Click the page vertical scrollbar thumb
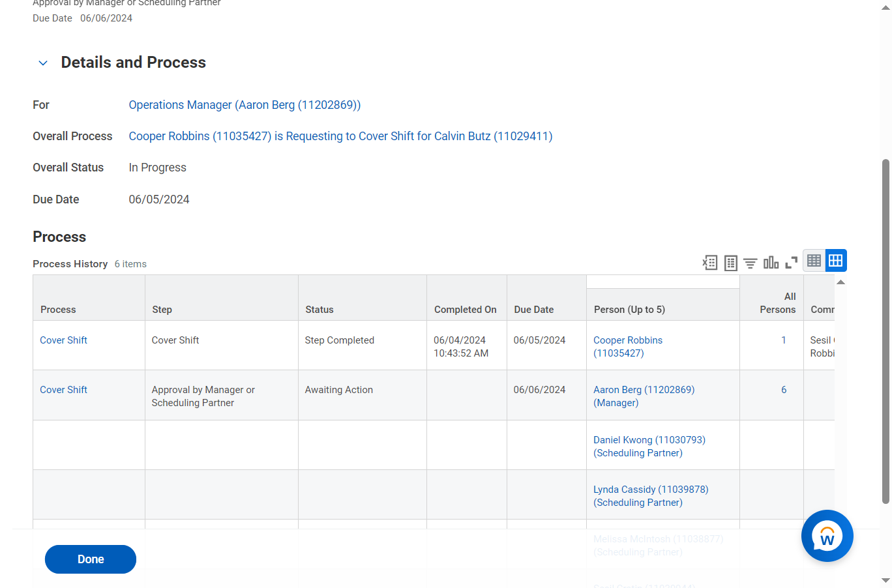The image size is (892, 588). (x=885, y=331)
